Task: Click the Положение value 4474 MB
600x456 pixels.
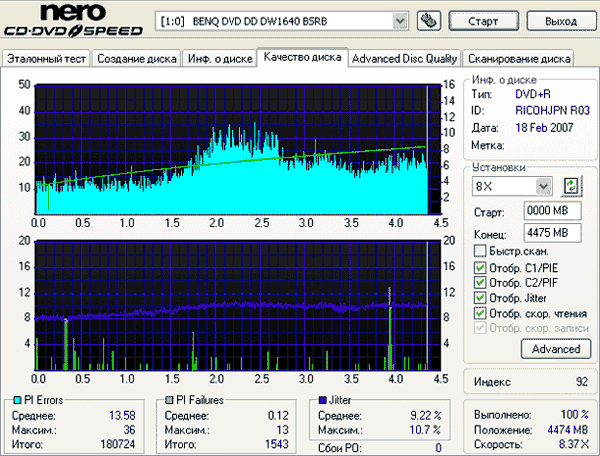Action: (x=567, y=430)
